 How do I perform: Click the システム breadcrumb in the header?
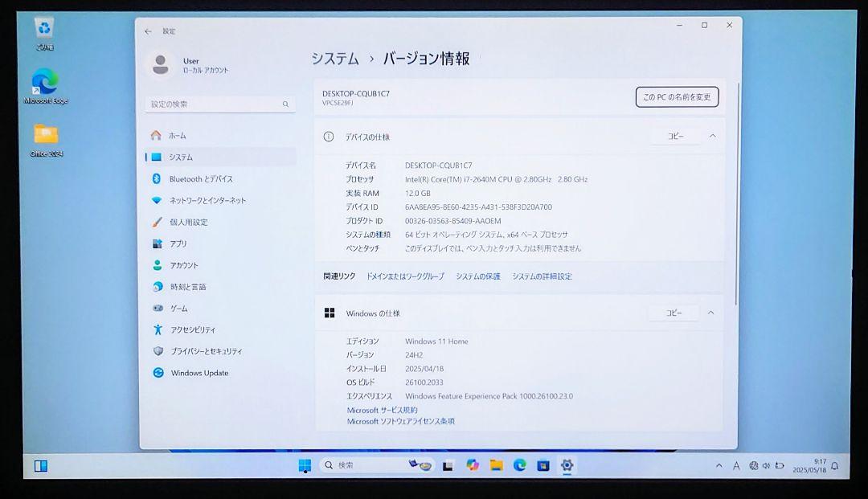pyautogui.click(x=335, y=59)
